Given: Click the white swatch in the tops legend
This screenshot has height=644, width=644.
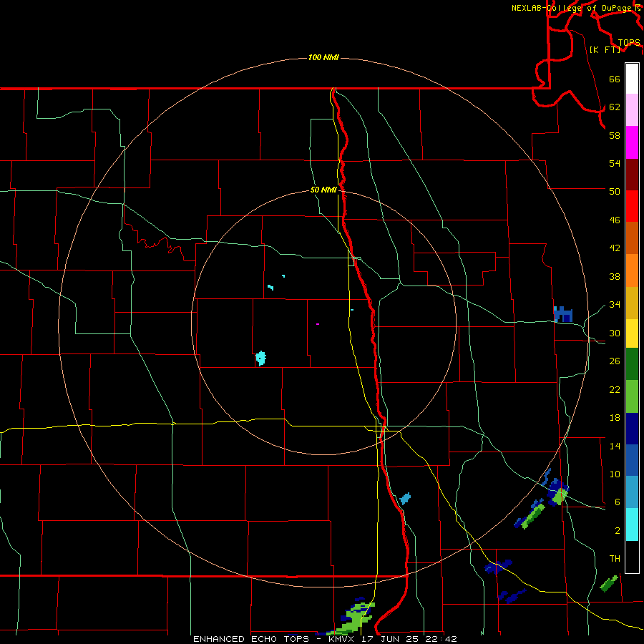Looking at the screenshot, I should tap(632, 79).
